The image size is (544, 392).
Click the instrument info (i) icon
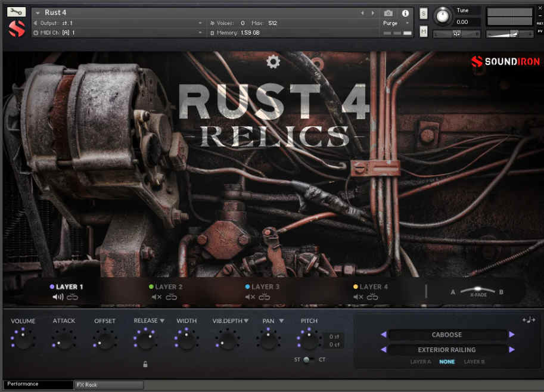pyautogui.click(x=406, y=13)
